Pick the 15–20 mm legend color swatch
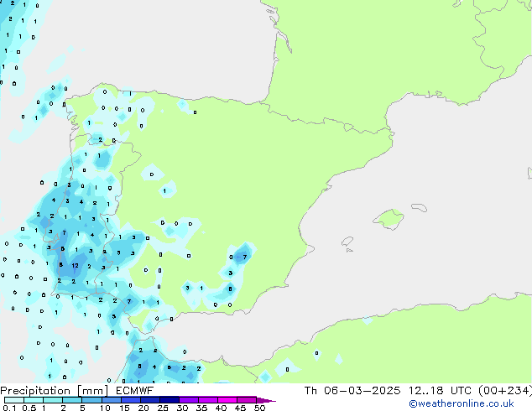Viewport: 532px width, 411px height. (x=130, y=400)
